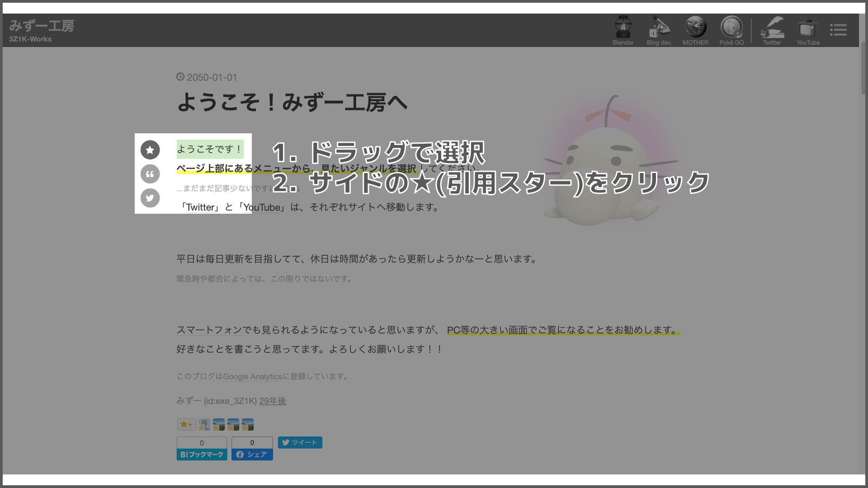
Task: Click the みずー (id:exe_3Z1K) author text
Action: point(217,401)
